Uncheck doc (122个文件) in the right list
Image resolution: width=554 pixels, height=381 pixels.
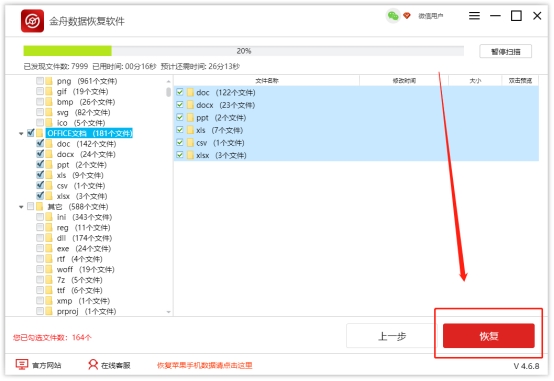pyautogui.click(x=180, y=92)
